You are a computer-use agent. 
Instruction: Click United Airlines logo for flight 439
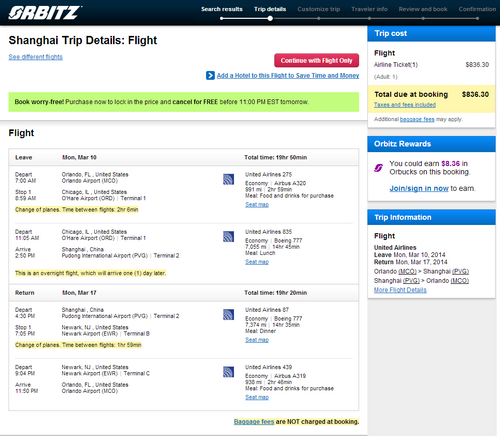228,372
